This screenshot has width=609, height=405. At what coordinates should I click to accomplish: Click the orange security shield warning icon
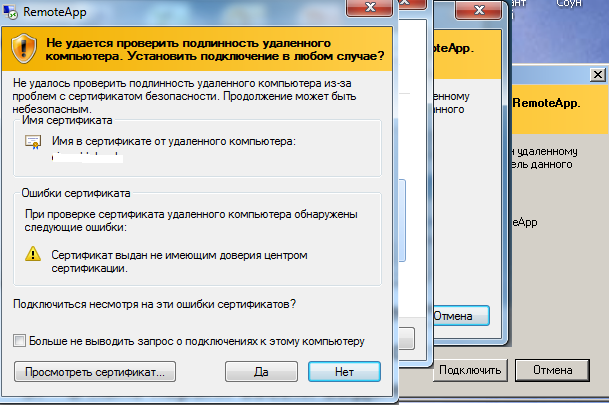(x=24, y=49)
